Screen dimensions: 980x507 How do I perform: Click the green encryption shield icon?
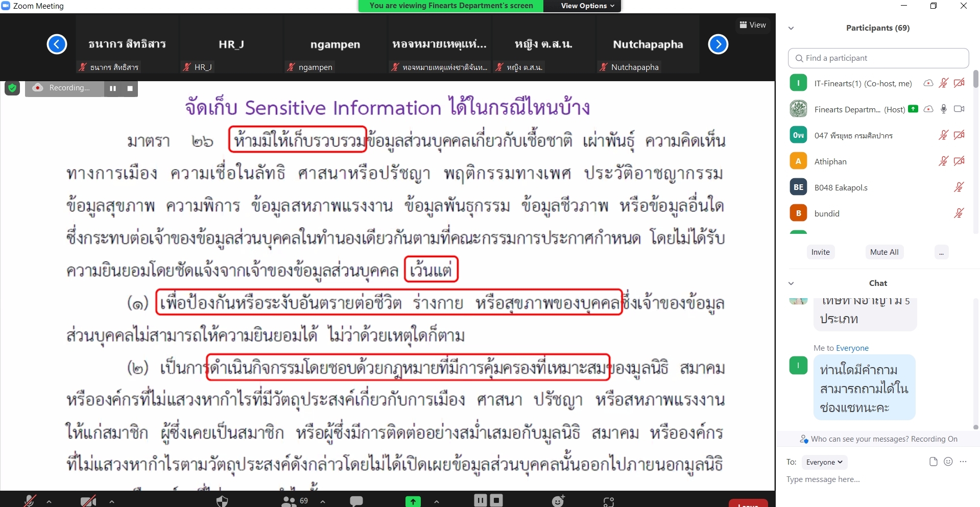[x=12, y=88]
